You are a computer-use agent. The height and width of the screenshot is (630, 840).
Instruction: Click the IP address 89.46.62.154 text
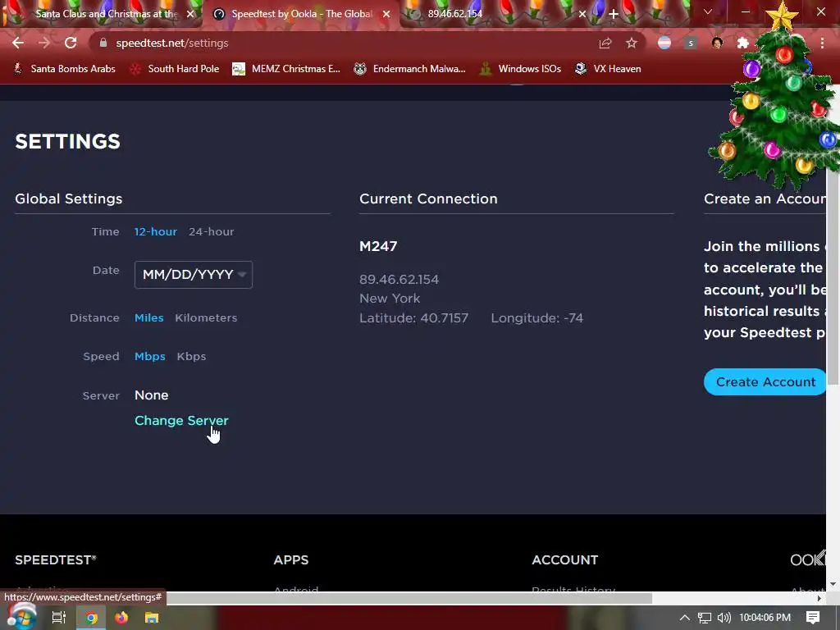click(x=399, y=279)
